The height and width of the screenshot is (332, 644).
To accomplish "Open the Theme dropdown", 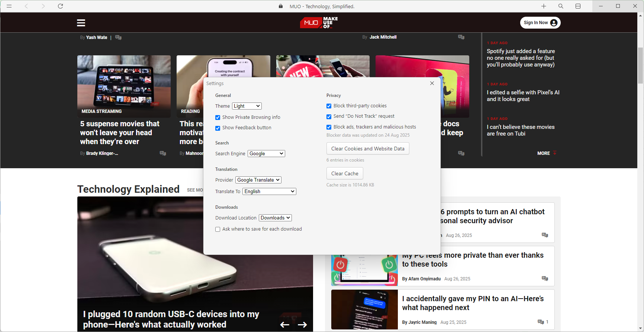I will (x=247, y=106).
